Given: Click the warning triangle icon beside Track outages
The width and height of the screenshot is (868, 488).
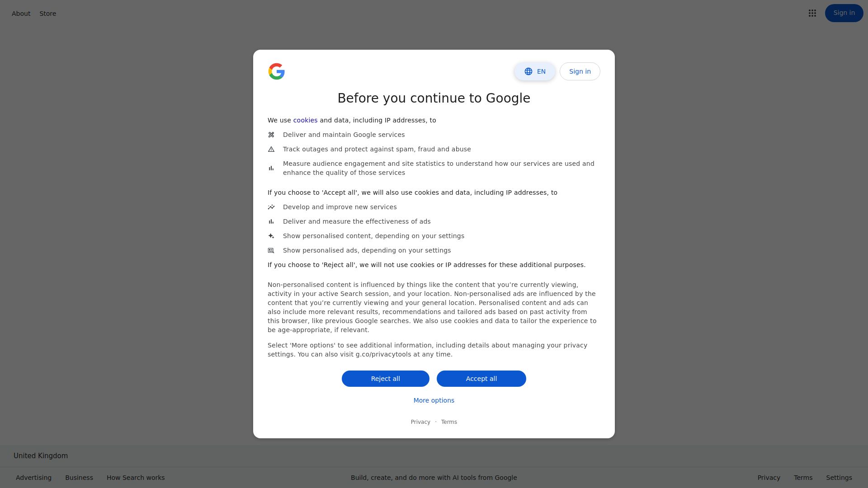Looking at the screenshot, I should click(271, 149).
